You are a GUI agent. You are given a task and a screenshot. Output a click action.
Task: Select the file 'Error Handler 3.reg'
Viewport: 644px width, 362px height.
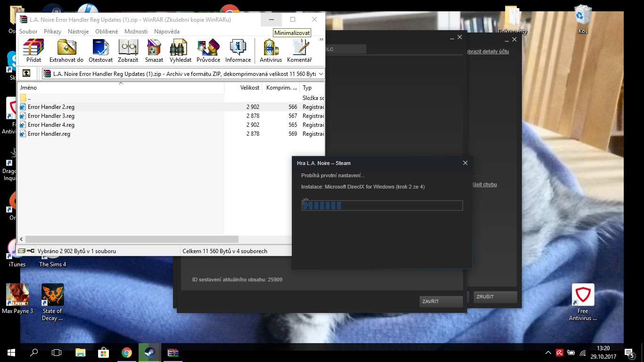[x=171, y=116]
